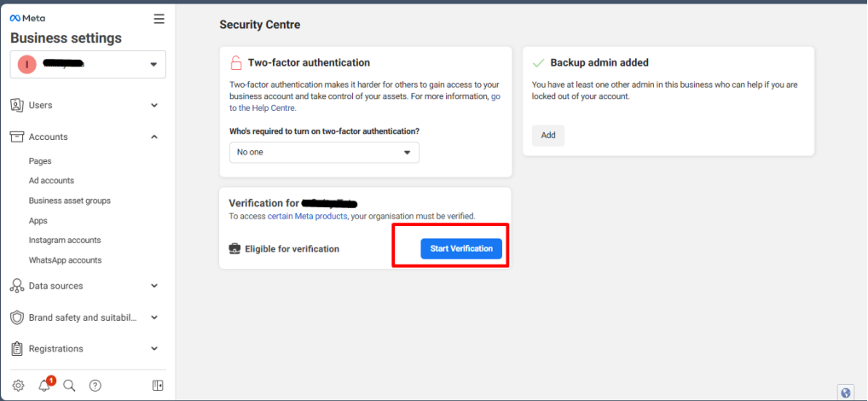
Task: Select Business asset groups
Action: pos(70,200)
